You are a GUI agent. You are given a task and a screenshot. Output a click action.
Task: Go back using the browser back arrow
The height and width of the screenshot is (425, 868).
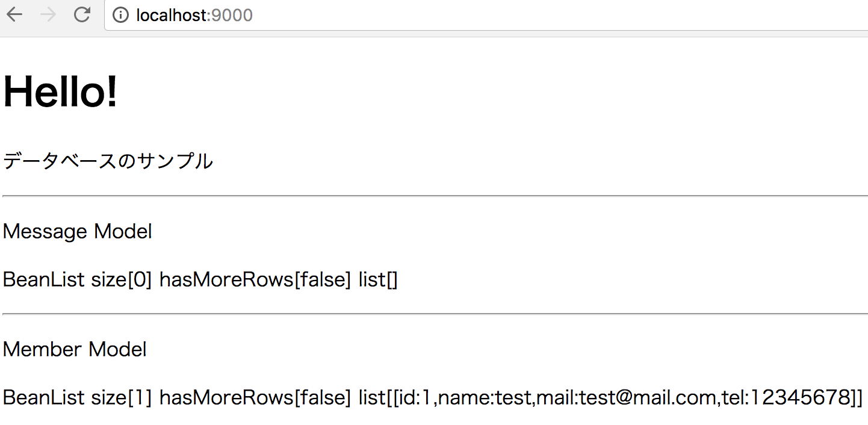pyautogui.click(x=14, y=15)
